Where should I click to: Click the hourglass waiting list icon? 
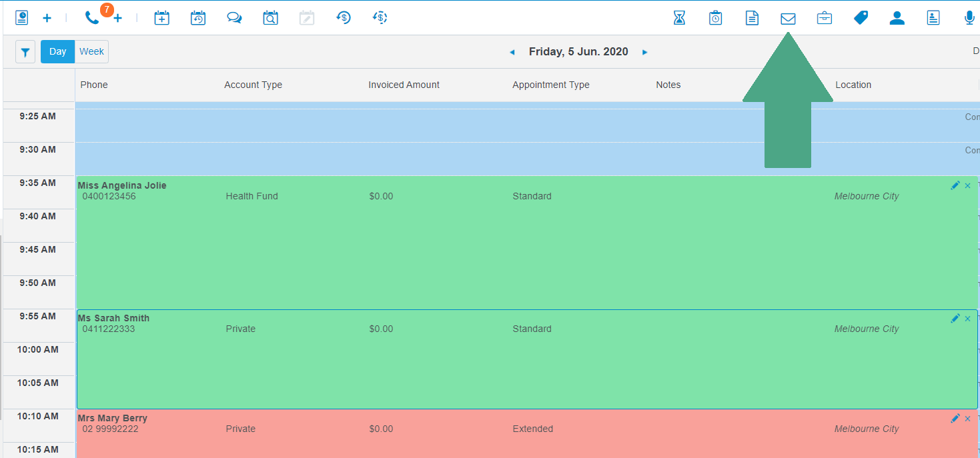click(x=679, y=17)
